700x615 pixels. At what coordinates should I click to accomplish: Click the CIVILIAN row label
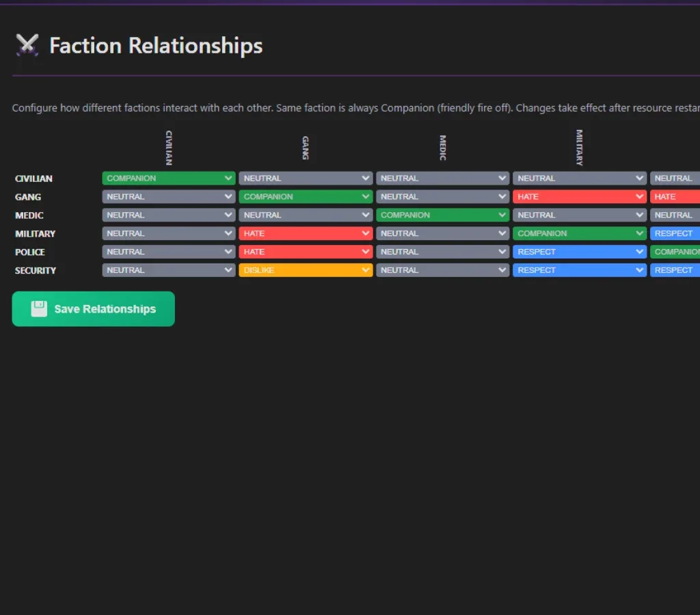(33, 179)
